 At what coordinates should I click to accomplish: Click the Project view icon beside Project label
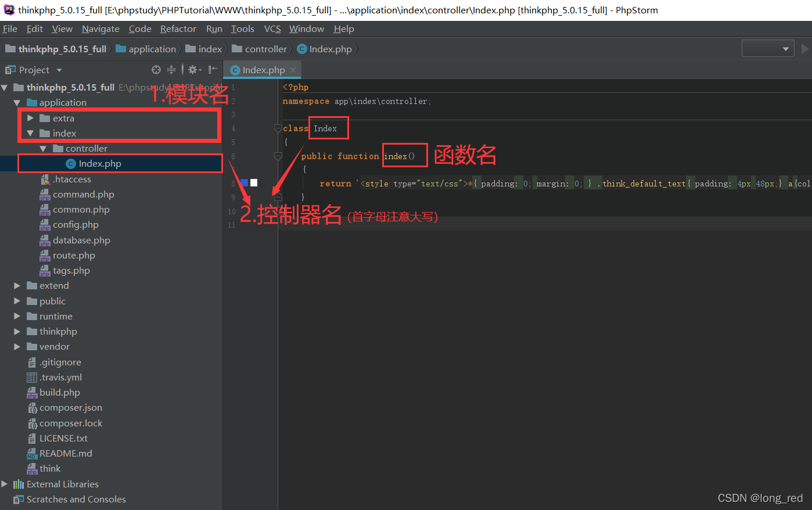(x=10, y=70)
